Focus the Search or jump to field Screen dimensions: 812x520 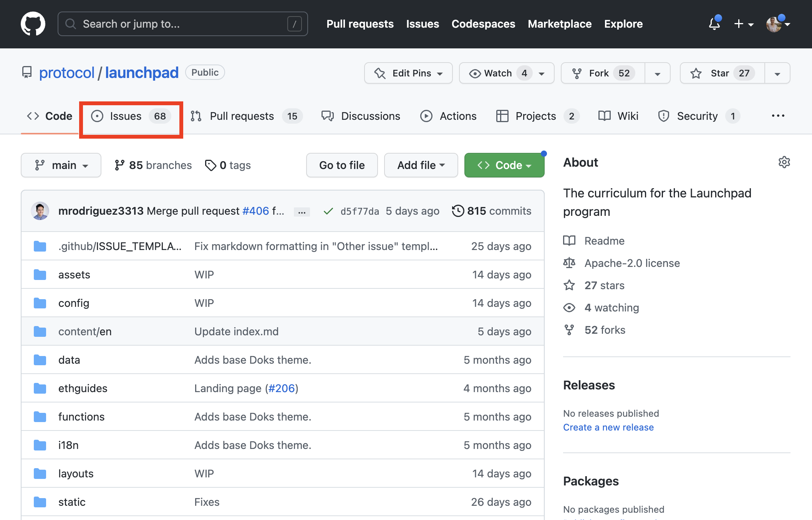click(182, 24)
